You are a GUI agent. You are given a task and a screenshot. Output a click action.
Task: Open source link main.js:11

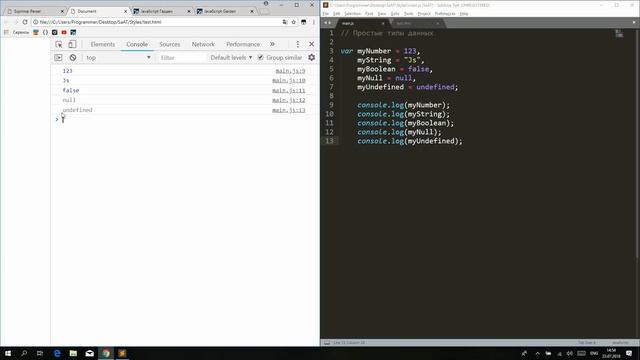pos(289,90)
